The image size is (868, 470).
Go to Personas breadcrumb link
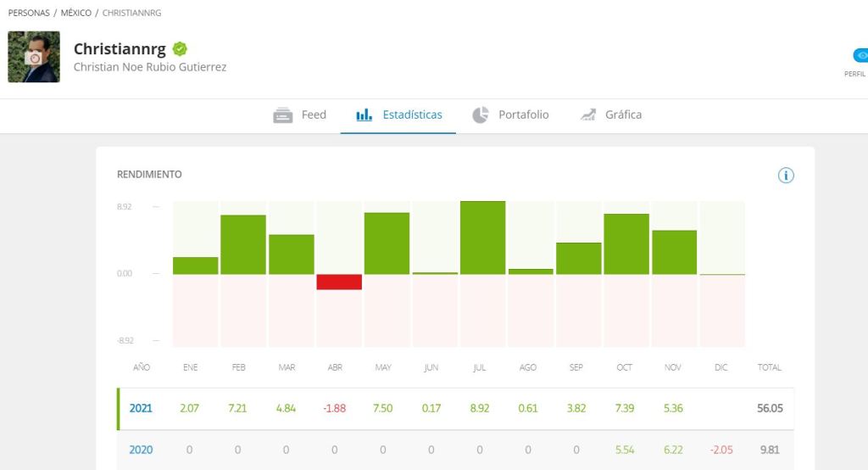point(29,14)
